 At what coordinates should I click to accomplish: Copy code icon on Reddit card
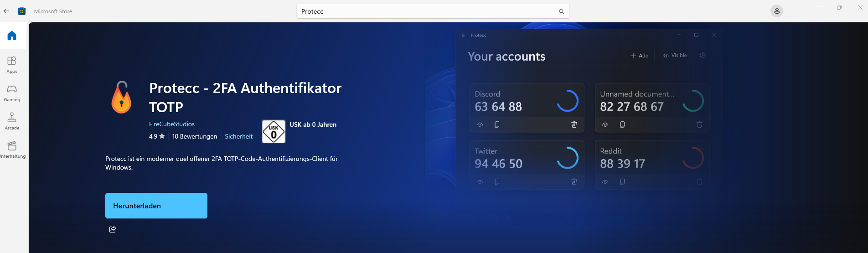(x=622, y=181)
